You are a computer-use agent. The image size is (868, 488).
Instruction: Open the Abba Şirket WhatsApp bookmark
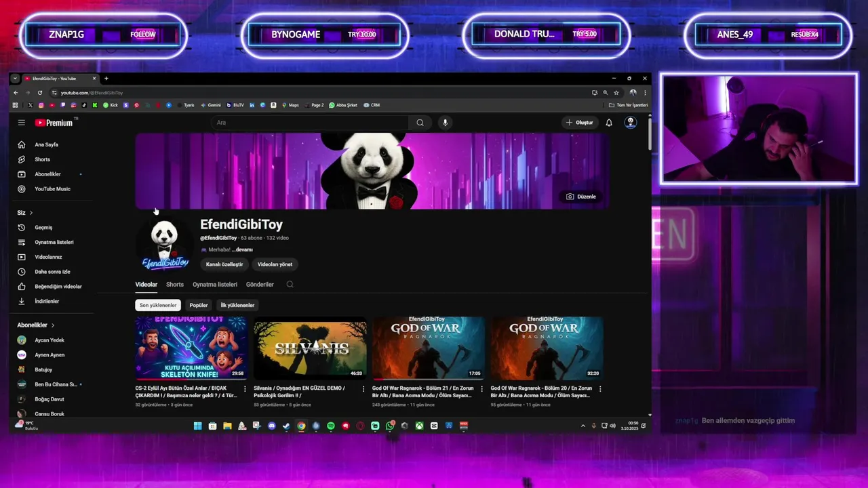[x=344, y=105]
